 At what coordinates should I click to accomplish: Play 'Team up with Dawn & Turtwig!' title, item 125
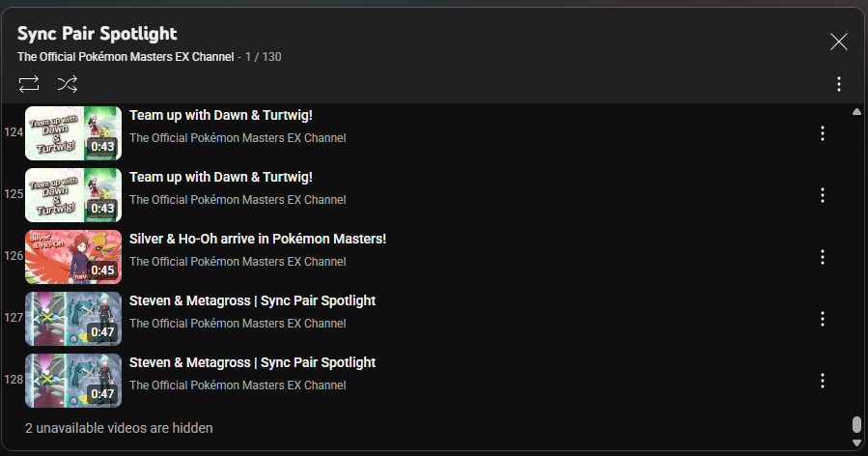pyautogui.click(x=221, y=178)
